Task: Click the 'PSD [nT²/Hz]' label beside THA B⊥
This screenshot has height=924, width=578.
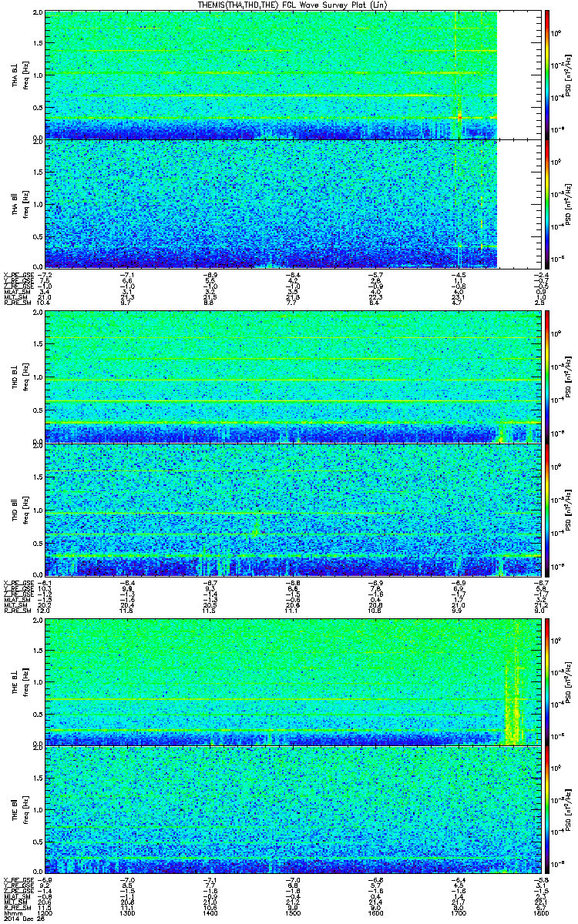Action: pos(570,75)
